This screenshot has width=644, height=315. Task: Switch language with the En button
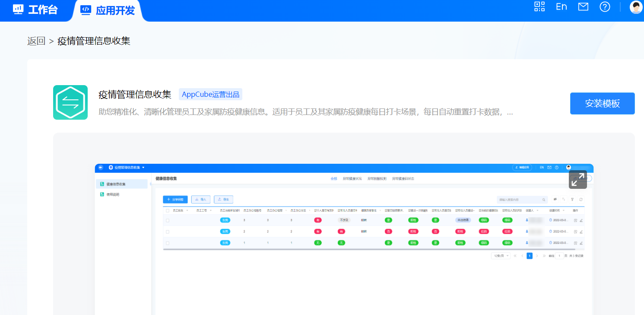pos(562,7)
